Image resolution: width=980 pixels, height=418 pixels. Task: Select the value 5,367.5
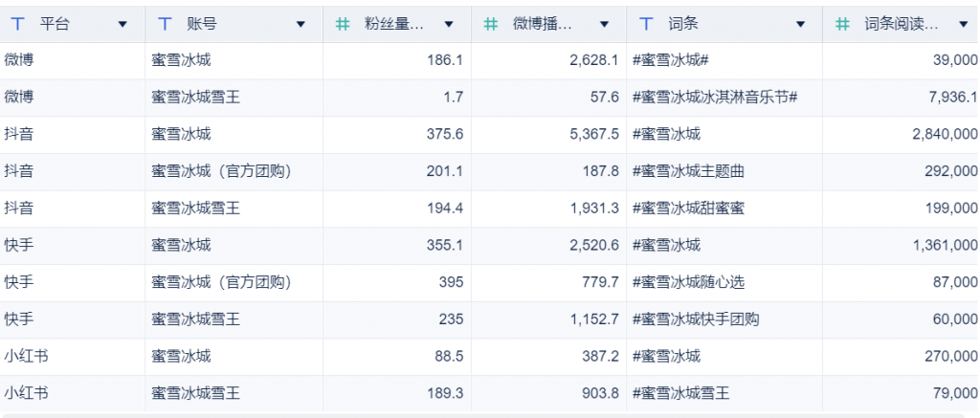pyautogui.click(x=593, y=134)
